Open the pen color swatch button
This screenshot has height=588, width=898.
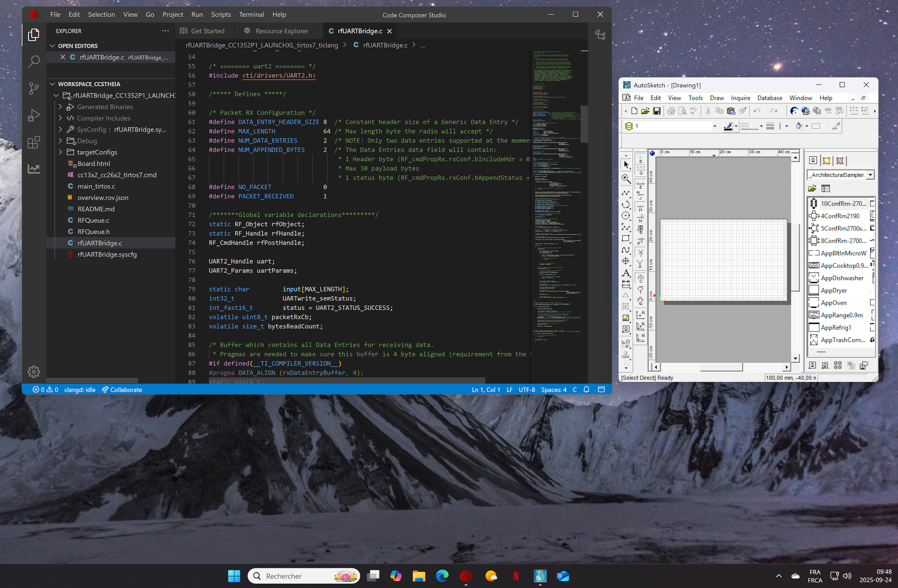click(728, 126)
